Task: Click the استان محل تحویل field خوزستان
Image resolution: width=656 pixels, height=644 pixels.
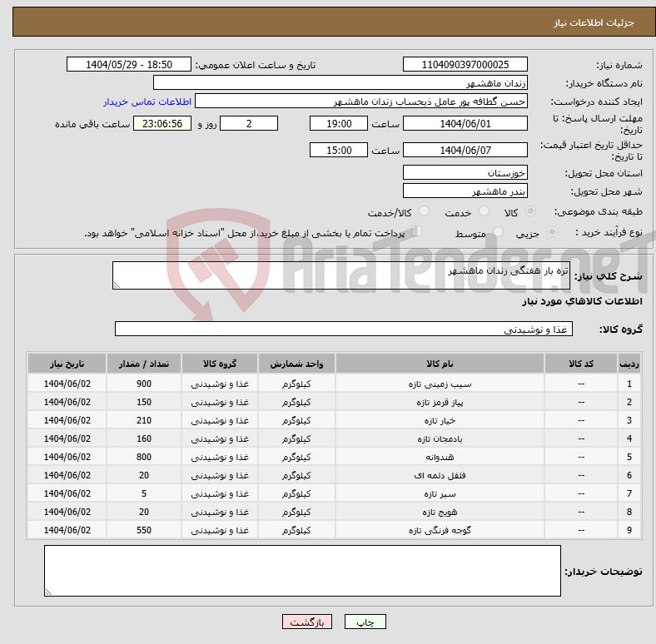Action: pyautogui.click(x=465, y=173)
